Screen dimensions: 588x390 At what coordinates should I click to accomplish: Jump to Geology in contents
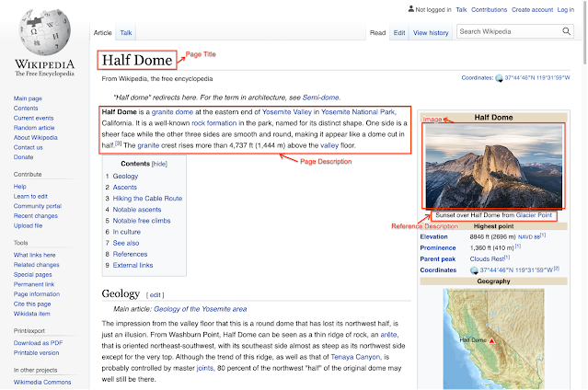point(125,177)
